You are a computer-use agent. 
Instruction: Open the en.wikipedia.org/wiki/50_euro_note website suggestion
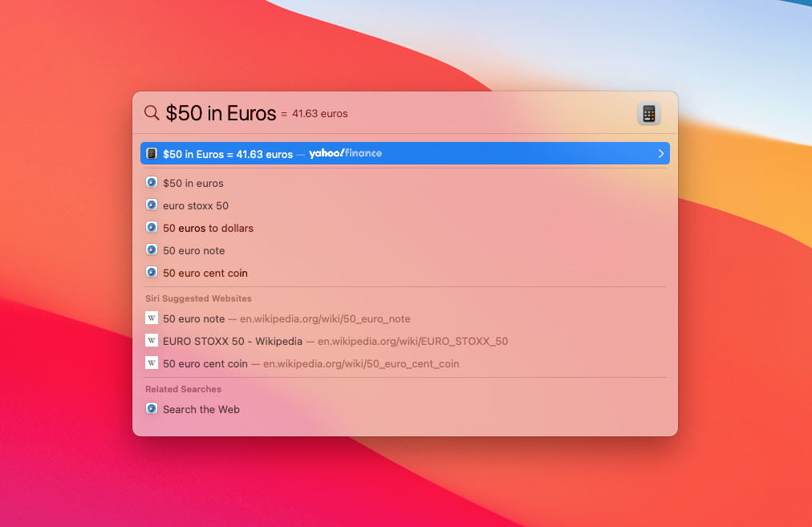[x=325, y=318]
